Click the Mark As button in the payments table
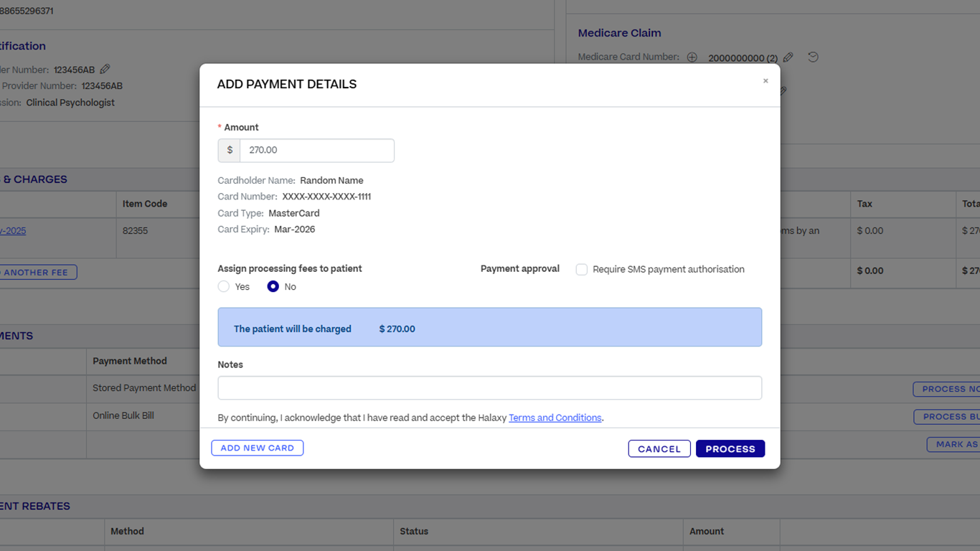 click(x=954, y=444)
